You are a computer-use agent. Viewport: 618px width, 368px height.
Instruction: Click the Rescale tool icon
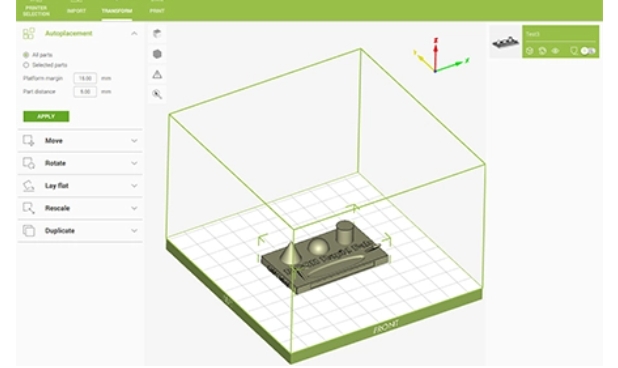[28, 208]
